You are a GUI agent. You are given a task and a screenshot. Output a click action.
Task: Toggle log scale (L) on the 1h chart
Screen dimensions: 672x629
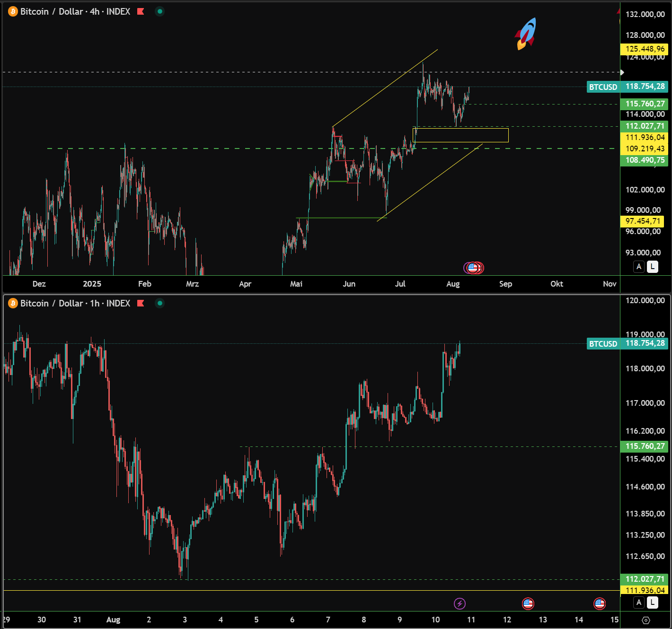pos(653,603)
